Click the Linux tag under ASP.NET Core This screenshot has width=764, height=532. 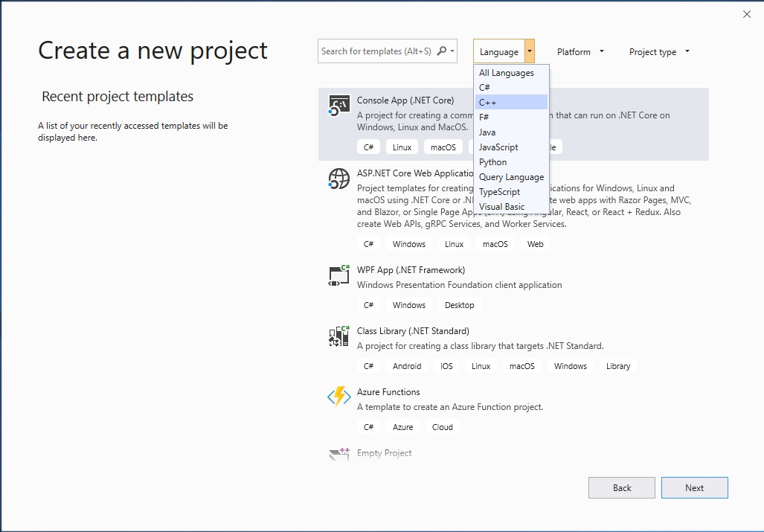pos(454,244)
